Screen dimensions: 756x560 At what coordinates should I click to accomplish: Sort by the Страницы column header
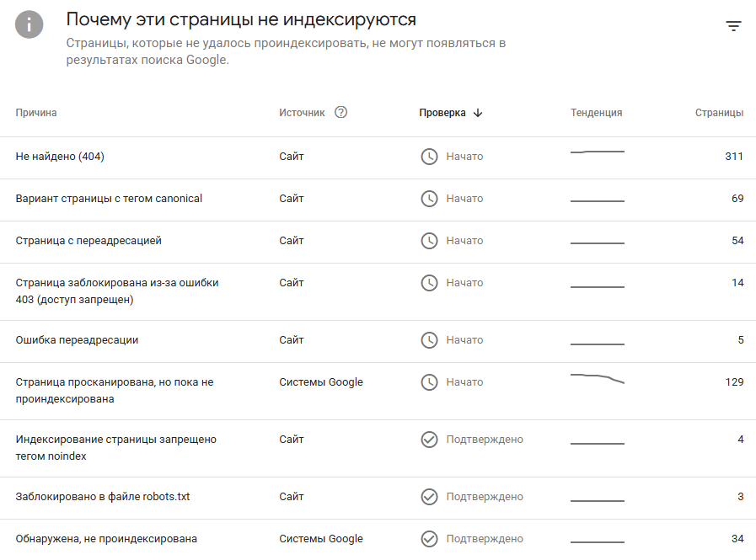click(x=719, y=113)
